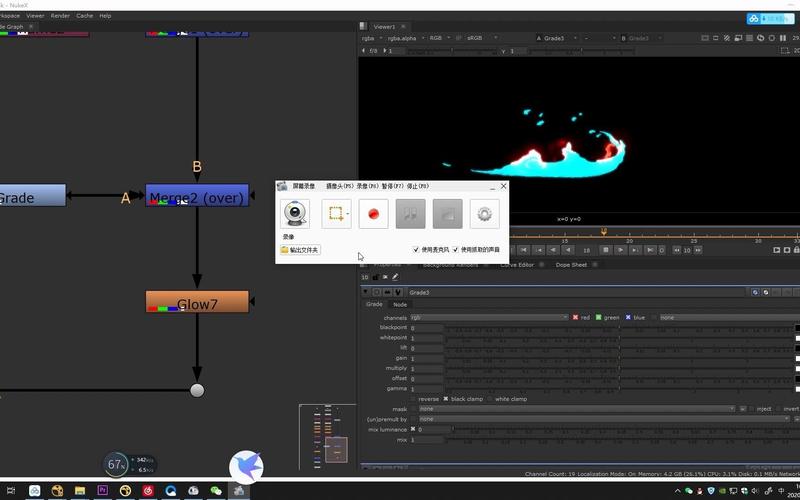Screen dimensions: 800x500
Task: Collapse the Grade3 properties panel arrow
Action: (x=365, y=292)
